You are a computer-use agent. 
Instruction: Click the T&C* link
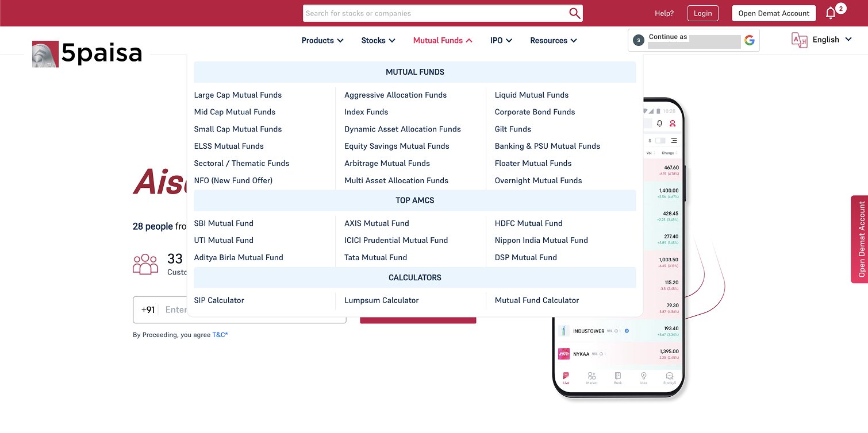(x=220, y=335)
